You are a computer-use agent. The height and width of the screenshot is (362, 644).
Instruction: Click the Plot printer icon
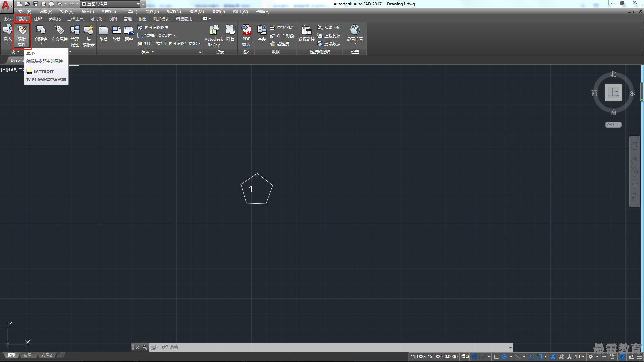point(52,4)
